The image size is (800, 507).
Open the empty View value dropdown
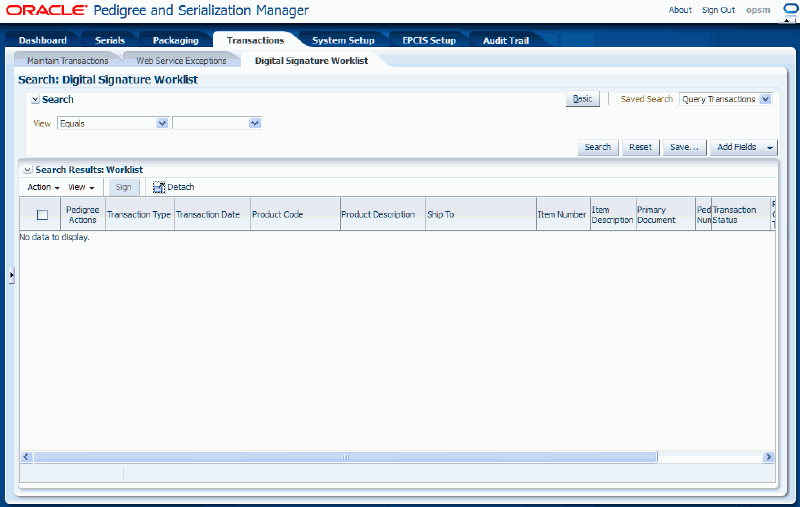coord(217,123)
